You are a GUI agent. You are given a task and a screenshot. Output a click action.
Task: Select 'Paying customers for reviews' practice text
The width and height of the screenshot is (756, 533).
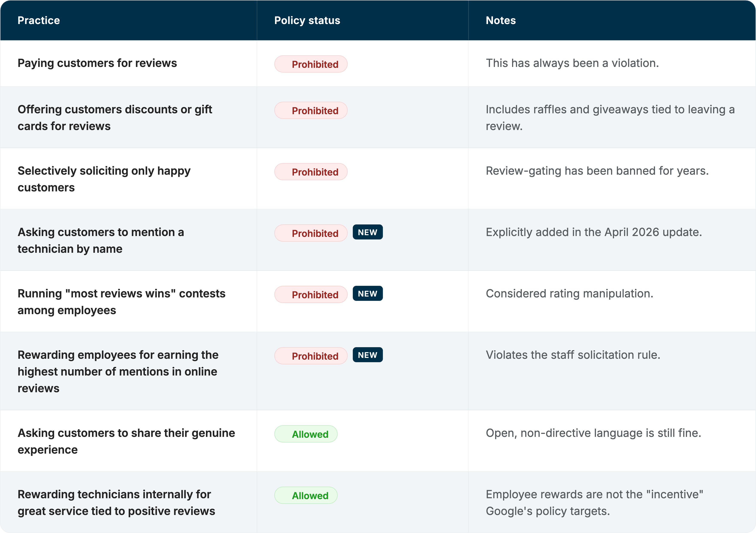(97, 63)
